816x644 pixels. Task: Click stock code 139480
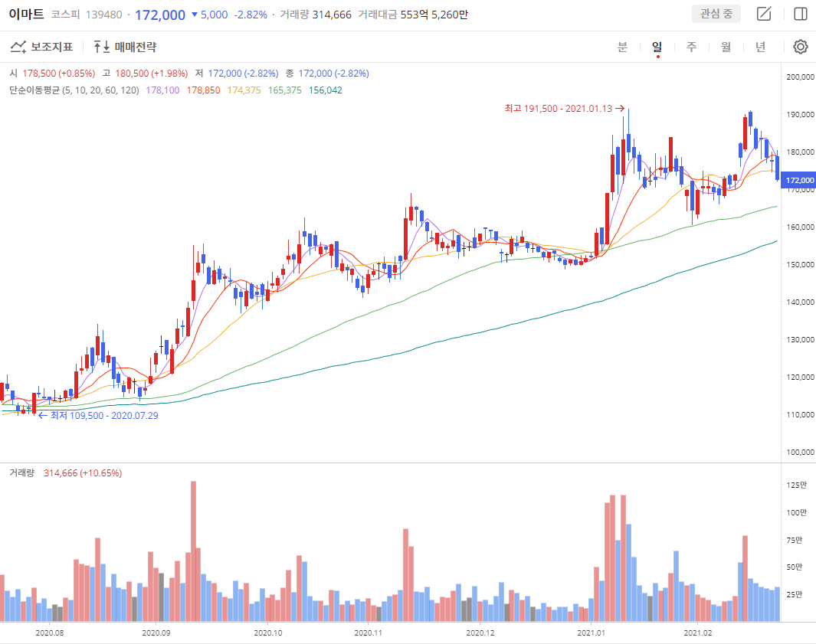[x=103, y=15]
